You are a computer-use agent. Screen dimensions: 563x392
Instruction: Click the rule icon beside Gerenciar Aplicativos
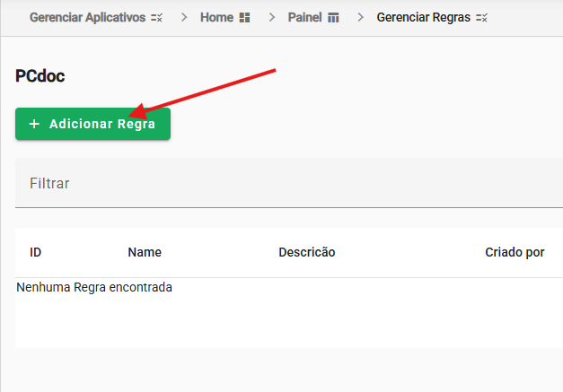tap(157, 18)
